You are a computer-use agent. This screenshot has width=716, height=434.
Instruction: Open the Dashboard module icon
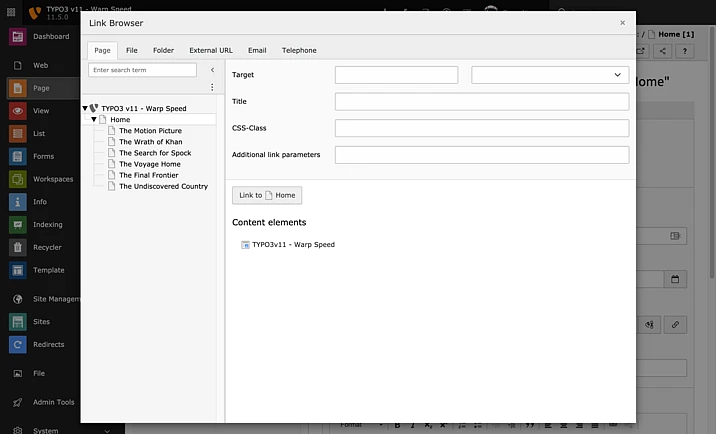17,37
